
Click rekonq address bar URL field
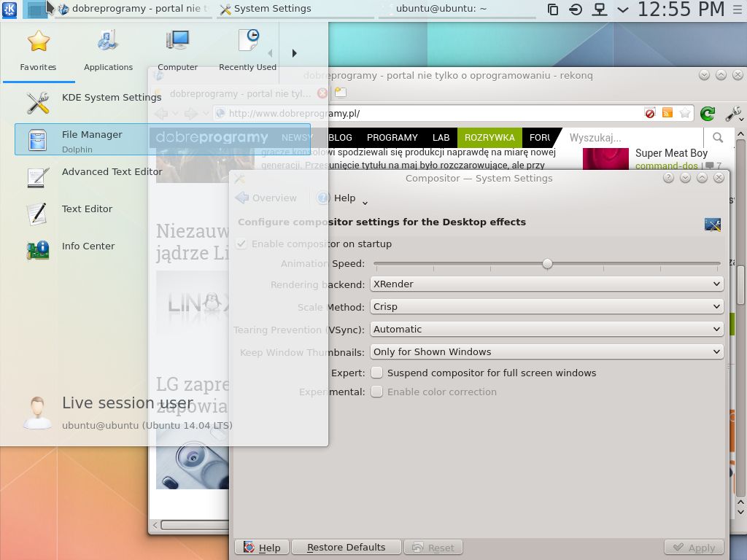(429, 113)
